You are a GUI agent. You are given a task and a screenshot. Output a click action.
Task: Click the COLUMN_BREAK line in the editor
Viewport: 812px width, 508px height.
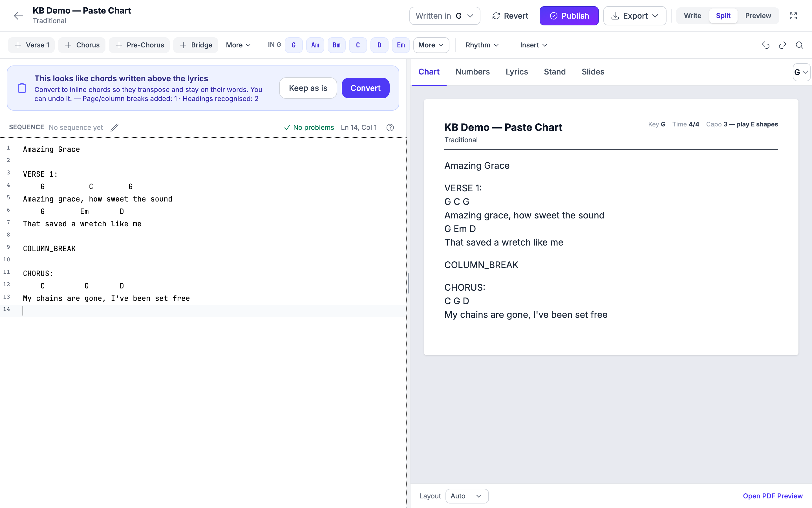click(49, 249)
